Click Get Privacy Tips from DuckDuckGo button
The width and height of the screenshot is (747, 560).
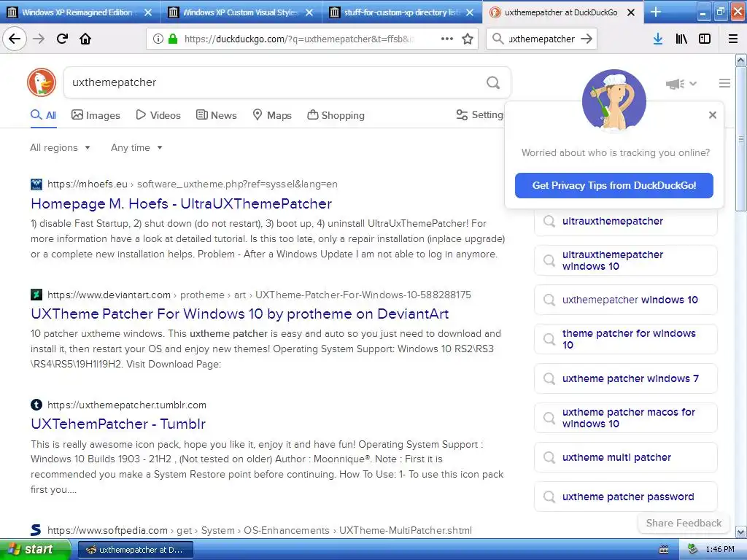pos(614,185)
